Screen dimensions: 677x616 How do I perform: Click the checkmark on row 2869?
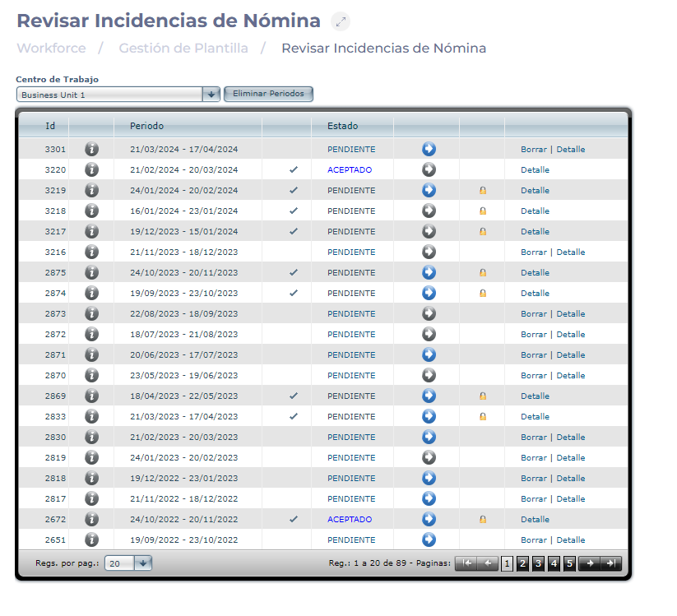coord(294,396)
